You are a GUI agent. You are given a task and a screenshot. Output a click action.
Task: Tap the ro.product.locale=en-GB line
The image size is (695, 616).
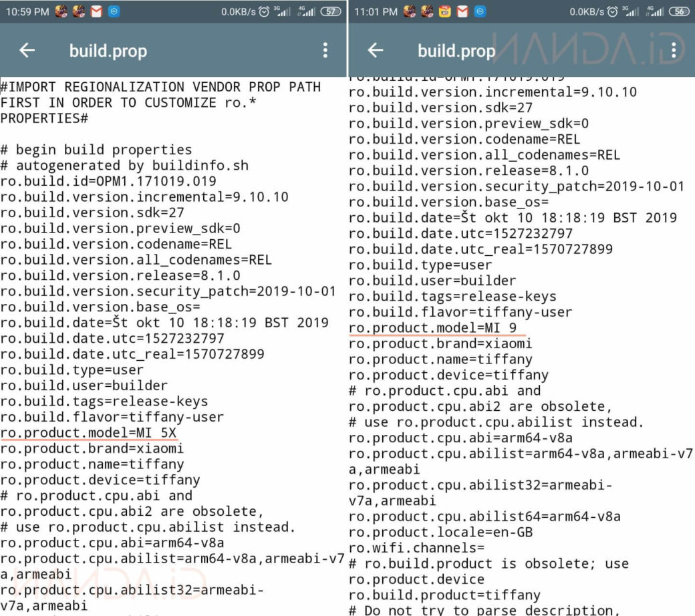440,532
